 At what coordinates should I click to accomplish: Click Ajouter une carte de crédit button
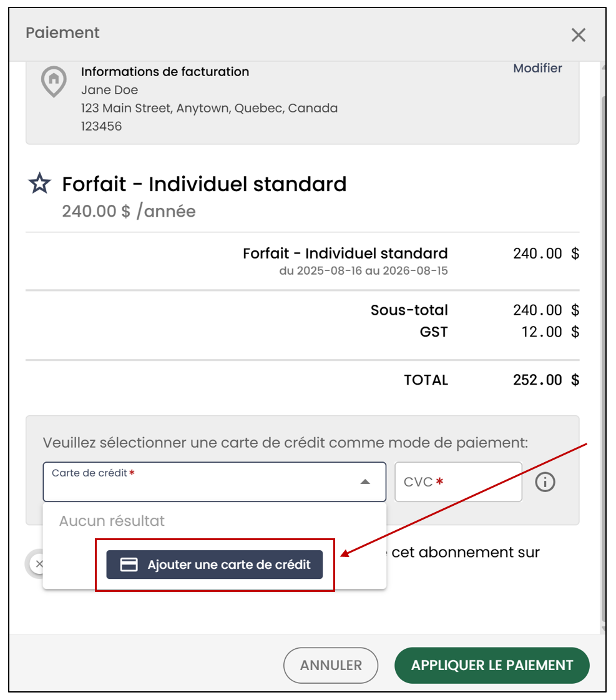[215, 564]
